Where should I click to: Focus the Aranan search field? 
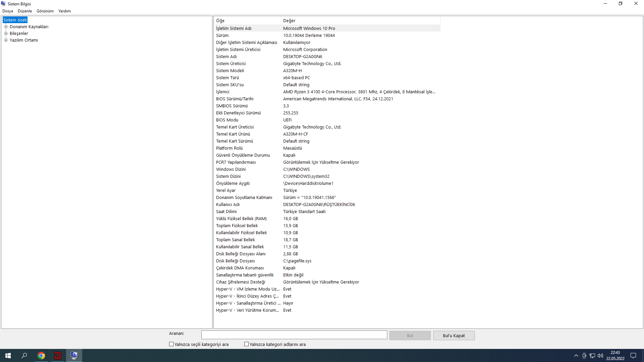click(294, 335)
